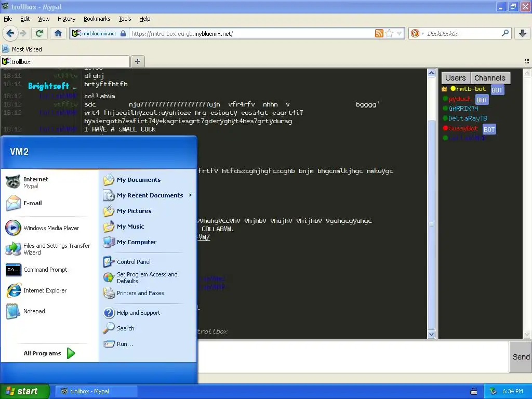This screenshot has height=399, width=532.
Task: Open the History menu
Action: click(66, 19)
